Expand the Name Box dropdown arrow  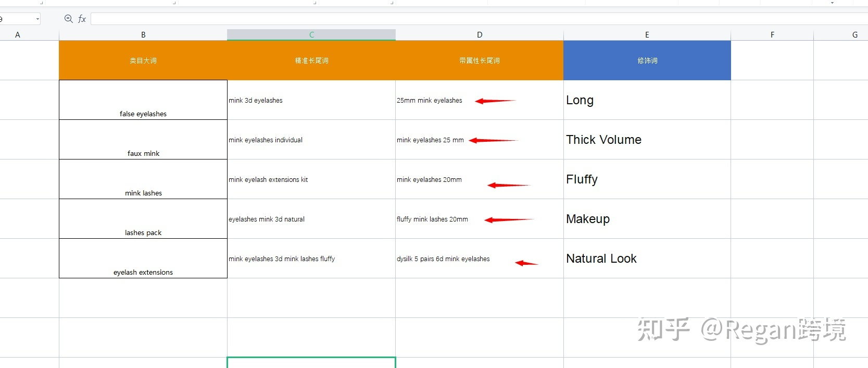[37, 19]
